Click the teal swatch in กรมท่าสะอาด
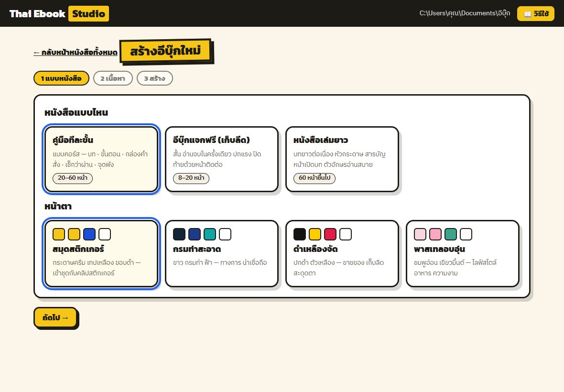Viewport: 564px width, 392px height. point(210,234)
